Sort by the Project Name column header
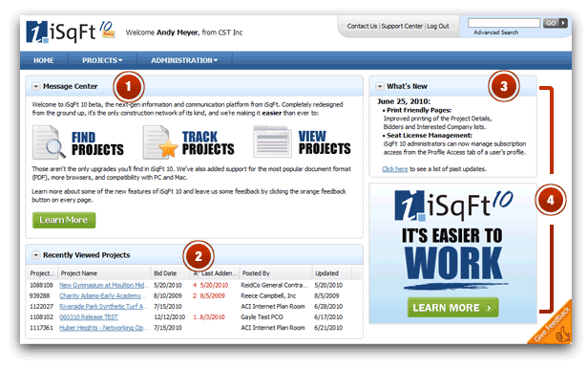 [105, 273]
